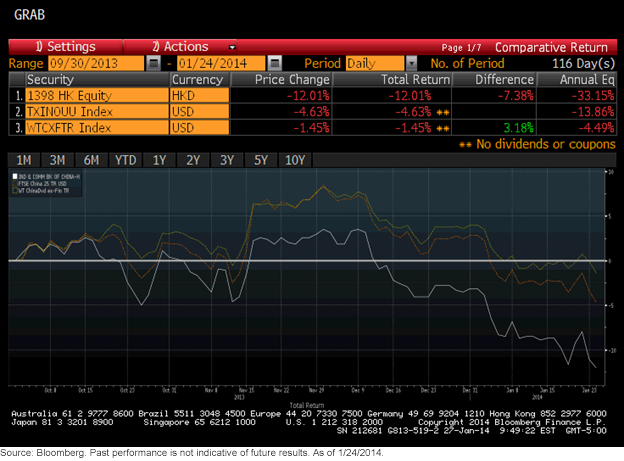Viewport: 624px width, 461px height.
Task: Click the -1.45% Price Change value
Action: click(311, 127)
